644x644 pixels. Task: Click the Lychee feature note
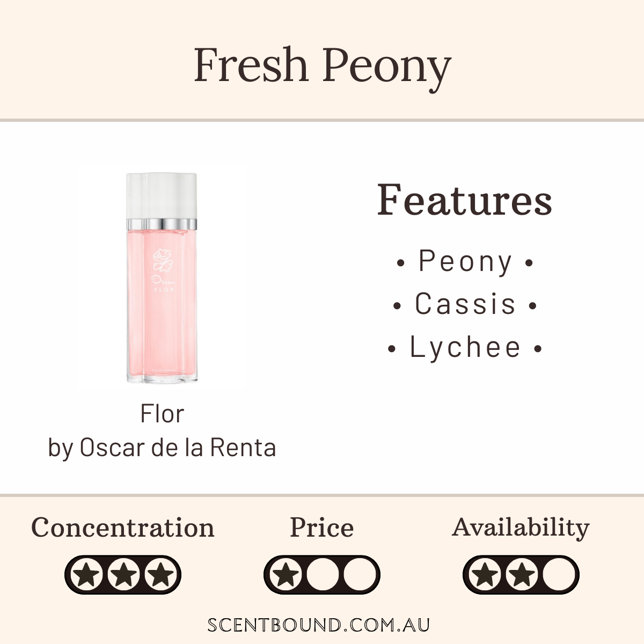pos(465,348)
